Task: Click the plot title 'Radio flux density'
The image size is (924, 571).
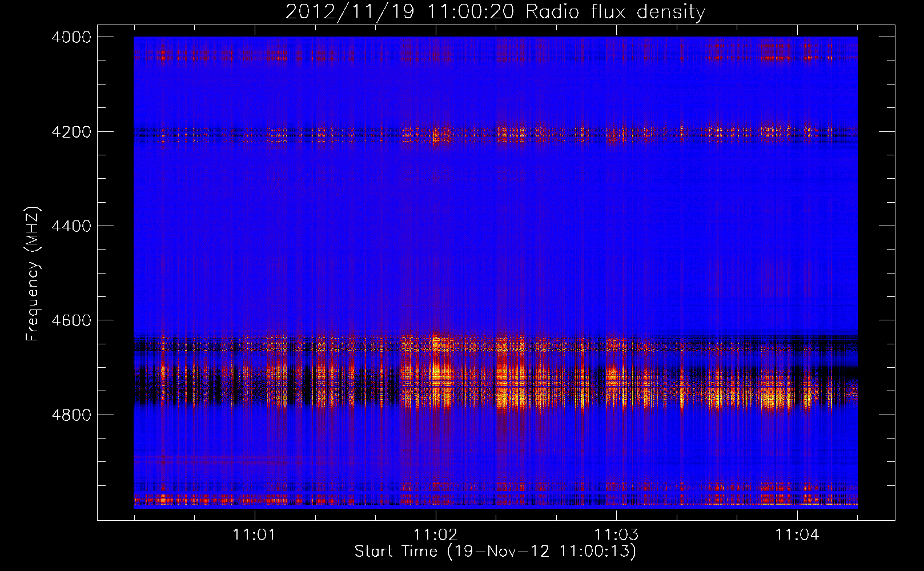Action: point(616,12)
